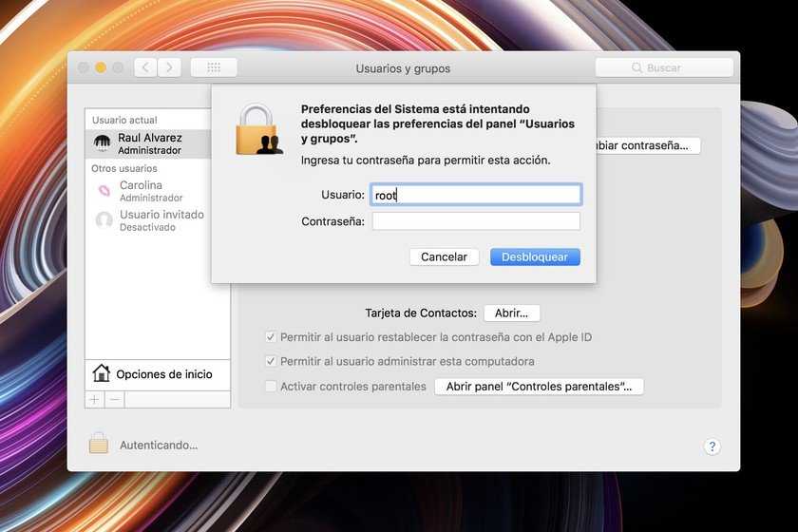Go forward with the toolbar forward arrow
798x532 pixels.
coord(169,67)
